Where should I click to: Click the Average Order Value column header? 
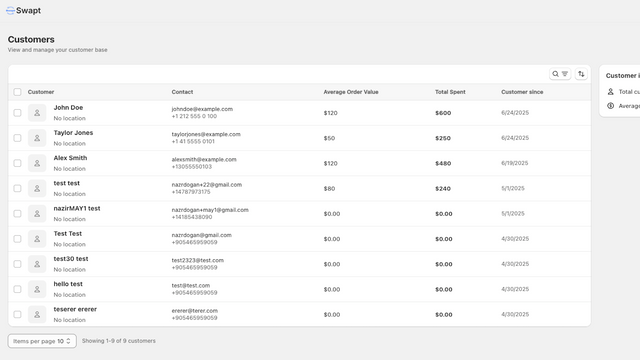(351, 92)
